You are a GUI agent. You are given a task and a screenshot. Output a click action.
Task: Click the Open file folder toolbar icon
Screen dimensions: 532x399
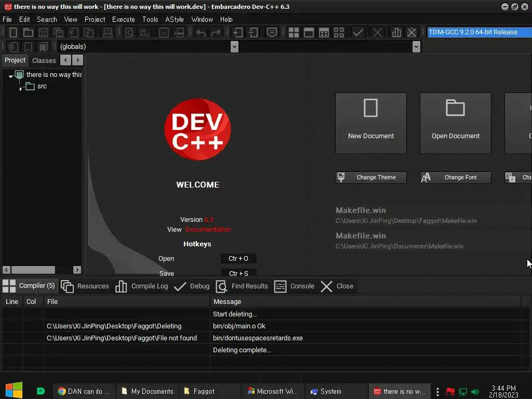pyautogui.click(x=28, y=33)
